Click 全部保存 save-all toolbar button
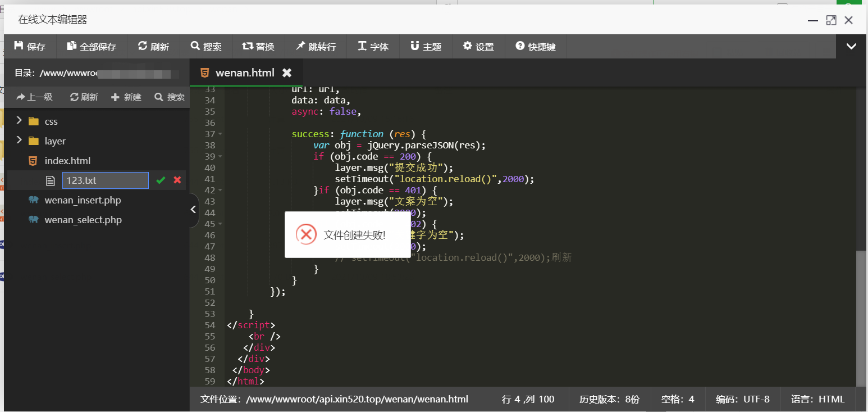Screen dimensions: 868x412 tap(92, 47)
